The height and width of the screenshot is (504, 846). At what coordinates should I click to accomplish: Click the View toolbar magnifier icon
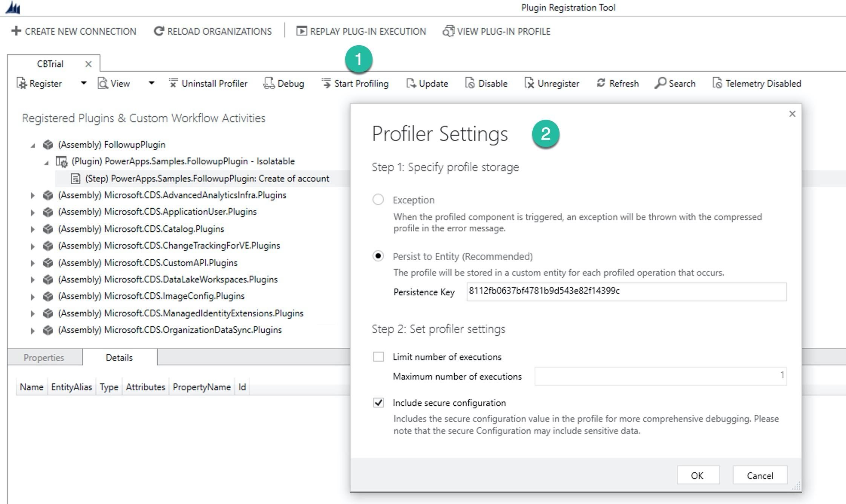(103, 83)
